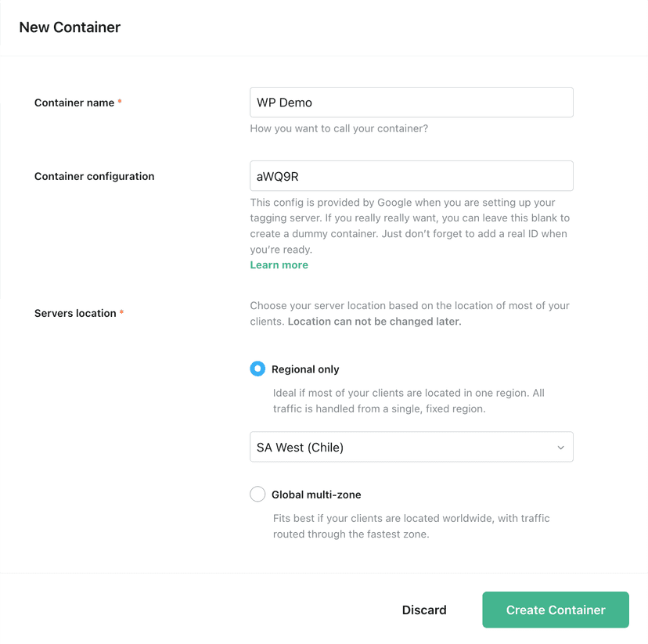Select the Container name field containing WP Demo

click(x=411, y=102)
